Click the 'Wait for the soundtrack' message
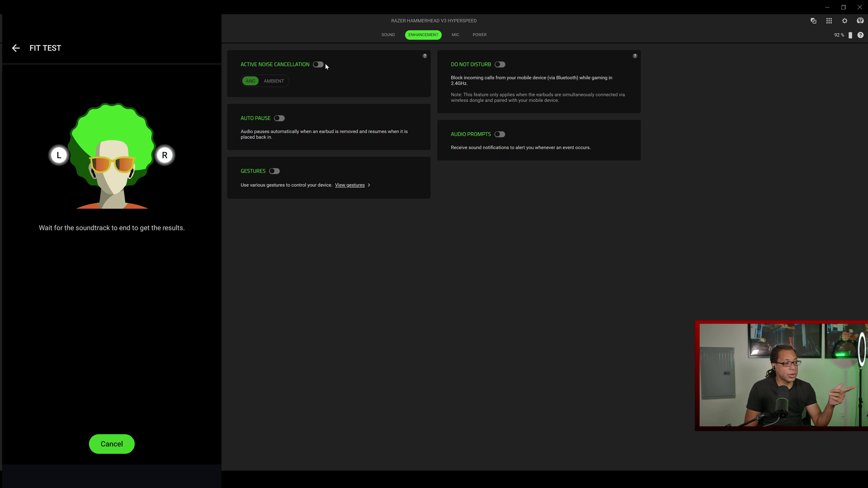Viewport: 868px width, 488px height. [112, 228]
